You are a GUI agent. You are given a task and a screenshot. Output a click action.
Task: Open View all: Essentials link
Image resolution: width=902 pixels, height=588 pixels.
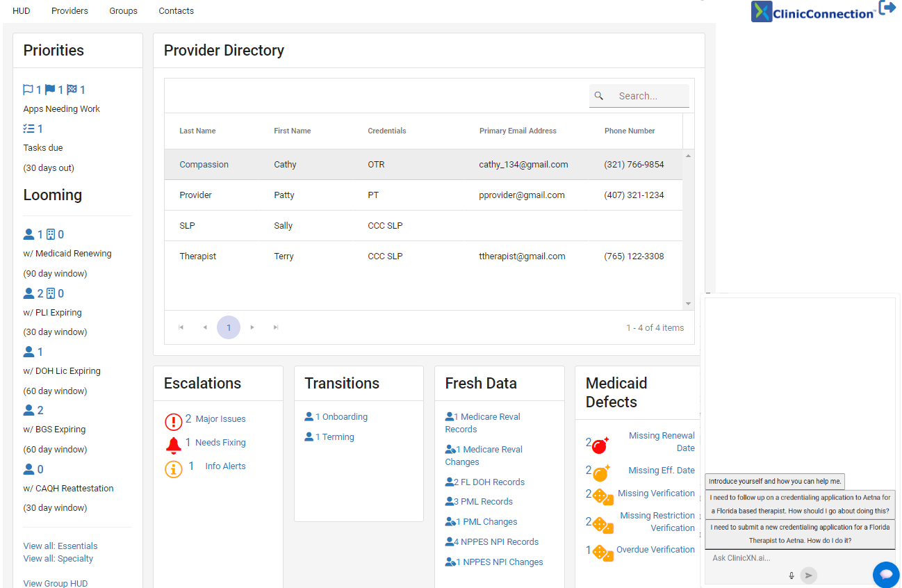click(x=60, y=546)
